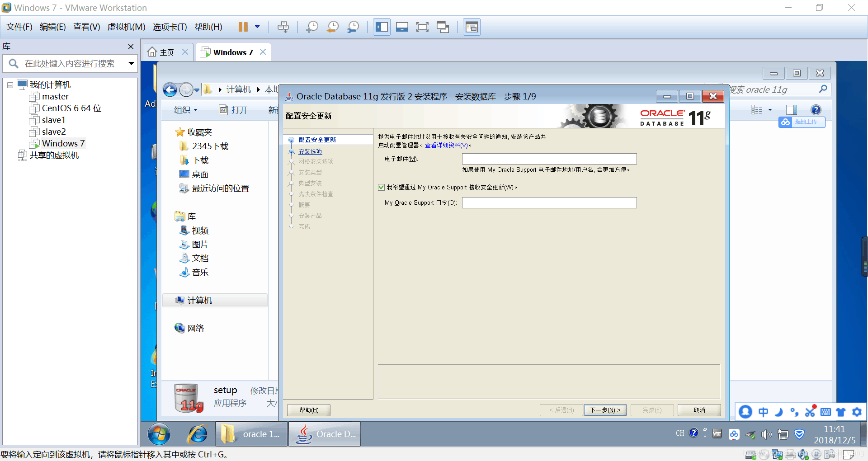The height and width of the screenshot is (461, 868).
Task: Close the Windows 7 tab
Action: click(x=263, y=52)
